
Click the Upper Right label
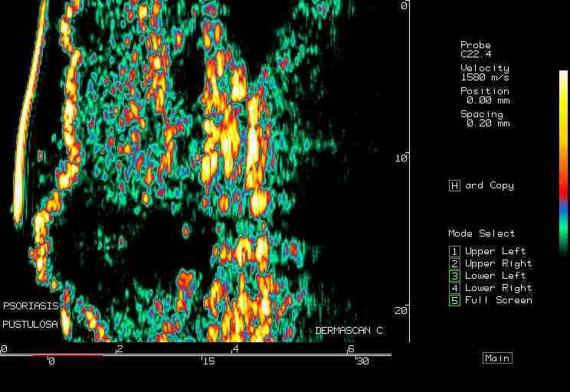click(x=499, y=263)
